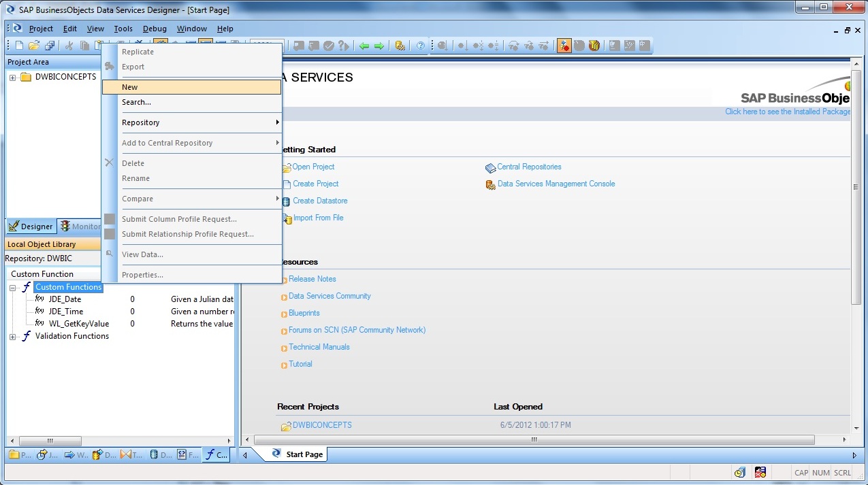Choose Search... in the context menu

[x=191, y=102]
